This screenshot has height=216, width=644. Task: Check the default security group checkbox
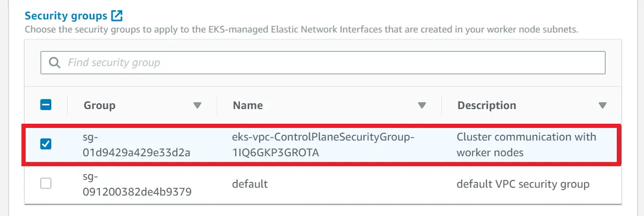coord(46,184)
